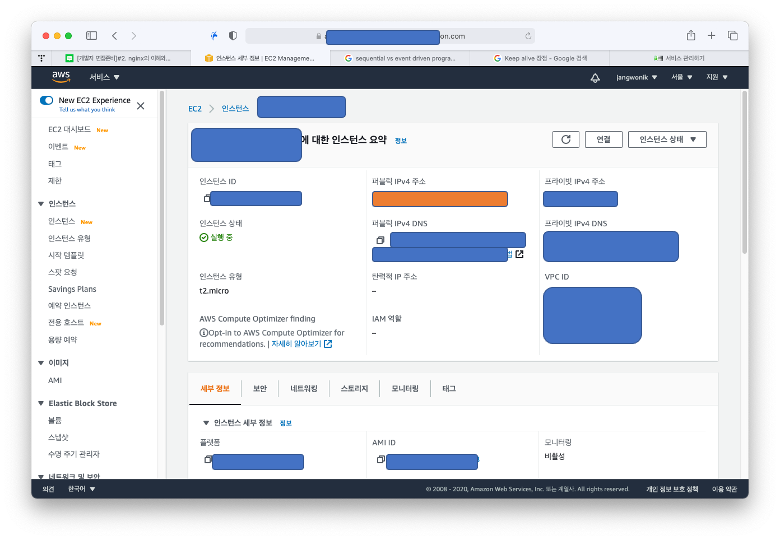Click the 의견 feedback button in footer

[48, 489]
